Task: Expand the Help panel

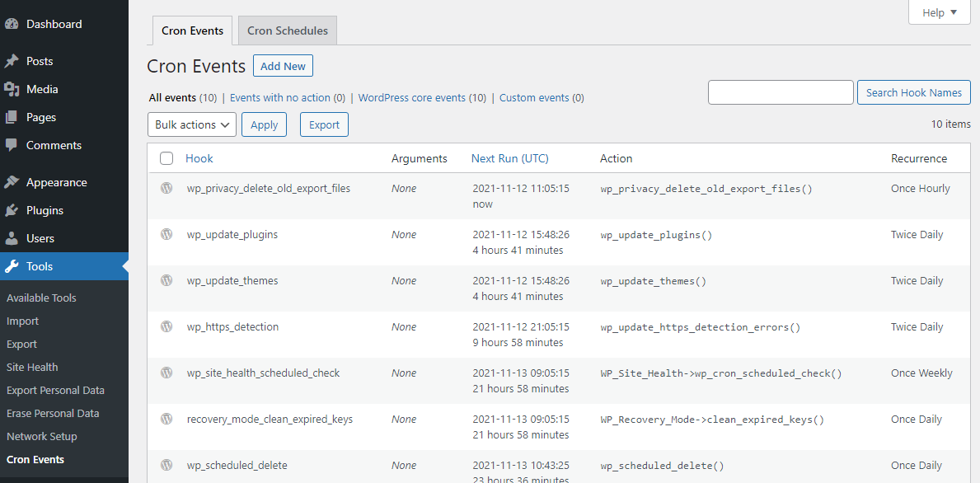Action: click(x=940, y=12)
